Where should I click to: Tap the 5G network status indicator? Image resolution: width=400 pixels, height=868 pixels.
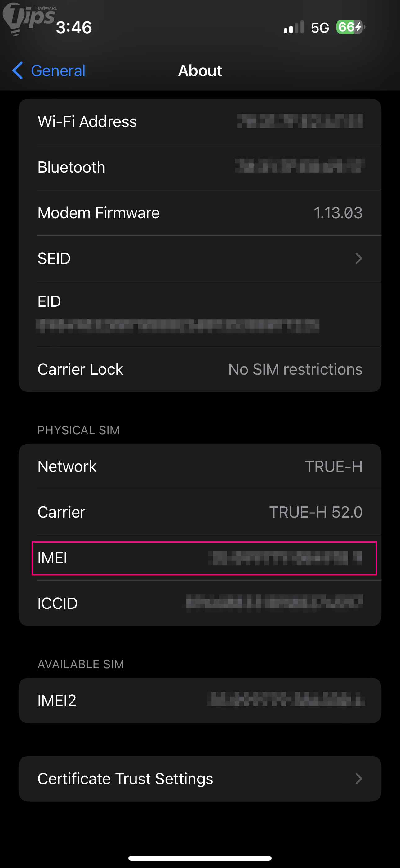[319, 28]
